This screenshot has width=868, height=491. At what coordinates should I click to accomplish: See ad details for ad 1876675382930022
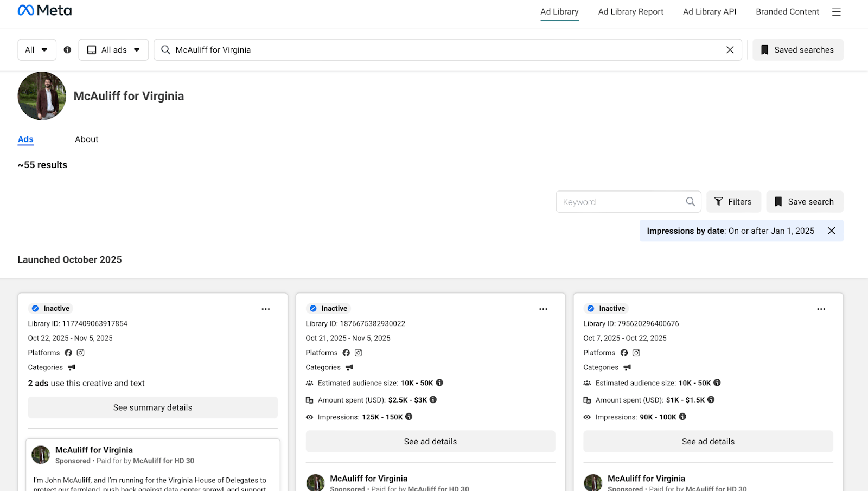pyautogui.click(x=430, y=442)
